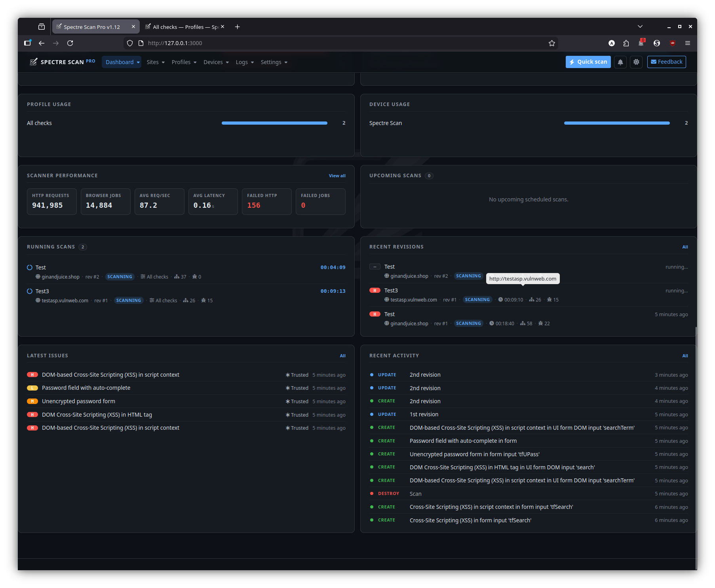The image size is (715, 588).
Task: Open the browser extensions puzzle icon
Action: coord(626,43)
